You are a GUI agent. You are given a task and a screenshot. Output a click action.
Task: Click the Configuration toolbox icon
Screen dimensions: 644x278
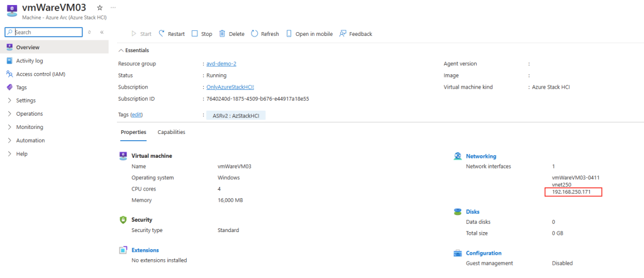(x=458, y=253)
